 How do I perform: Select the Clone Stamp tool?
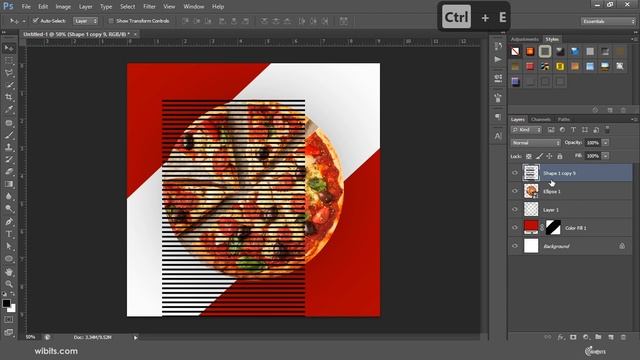coord(9,147)
